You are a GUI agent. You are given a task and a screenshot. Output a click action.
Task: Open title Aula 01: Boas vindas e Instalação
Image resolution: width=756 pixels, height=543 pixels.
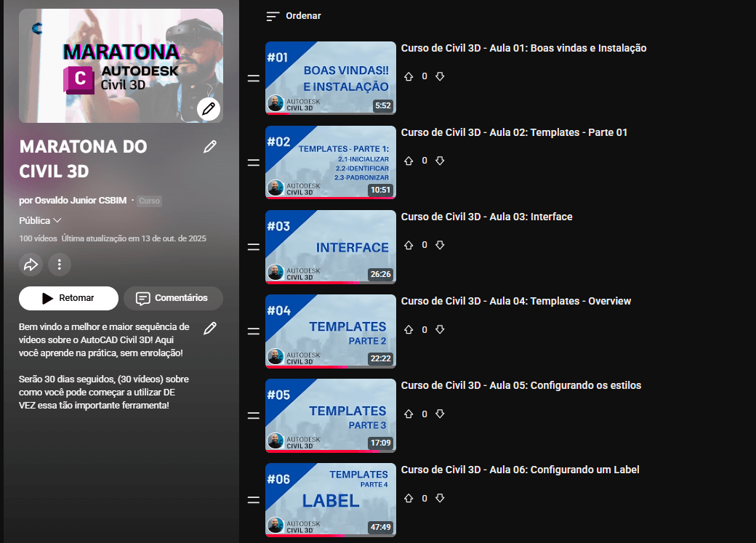(523, 48)
